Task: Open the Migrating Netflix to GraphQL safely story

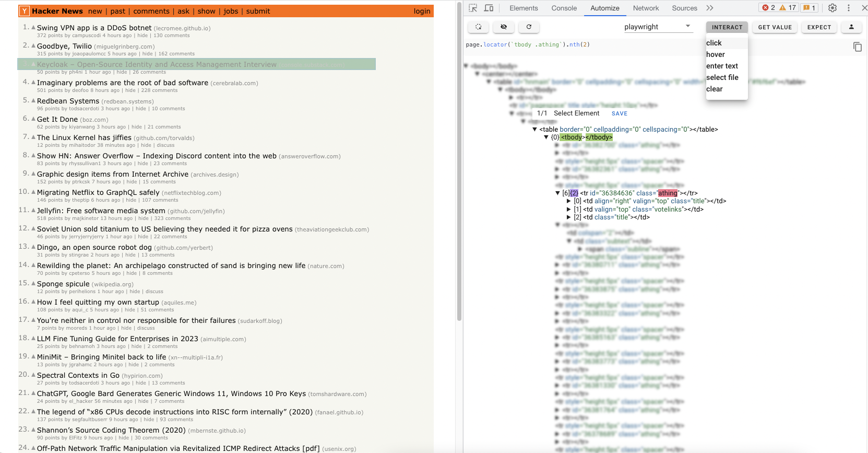Action: pyautogui.click(x=98, y=192)
